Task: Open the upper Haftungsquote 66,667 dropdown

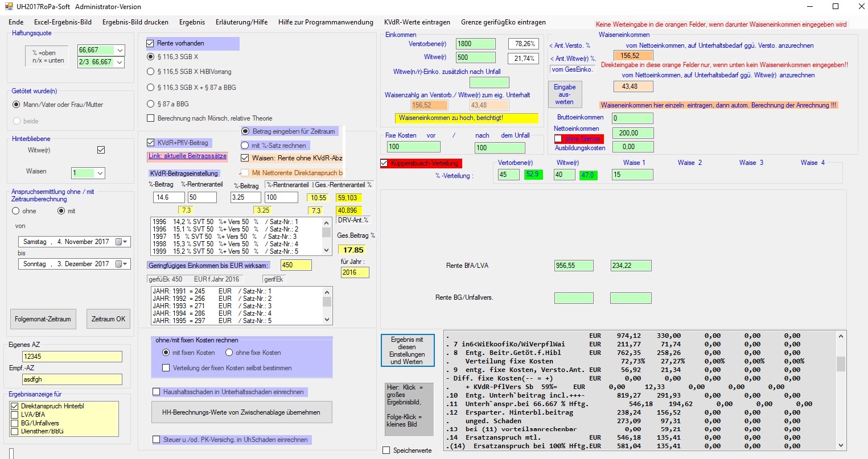Action: coord(120,50)
